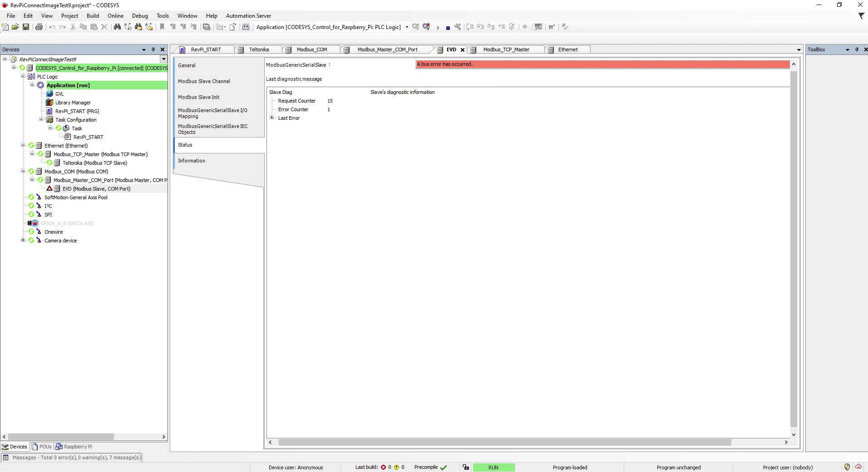Click the Undo arrow icon
Image resolution: width=868 pixels, height=472 pixels.
coord(52,27)
